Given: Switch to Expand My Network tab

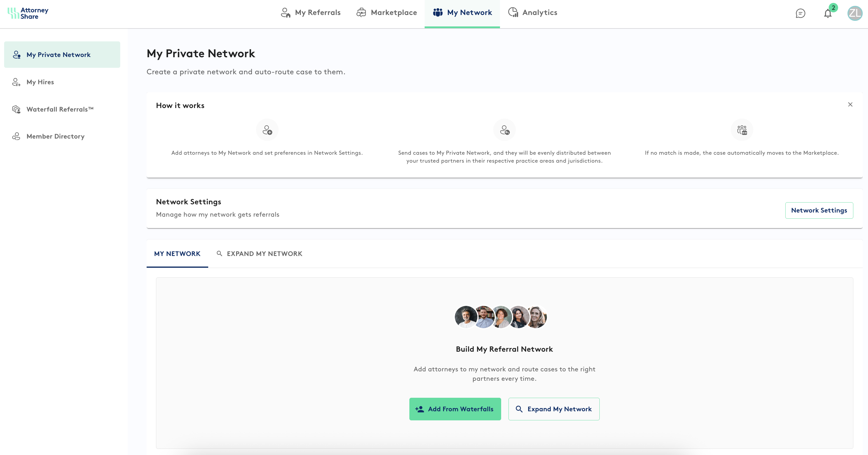Looking at the screenshot, I should click(x=260, y=254).
